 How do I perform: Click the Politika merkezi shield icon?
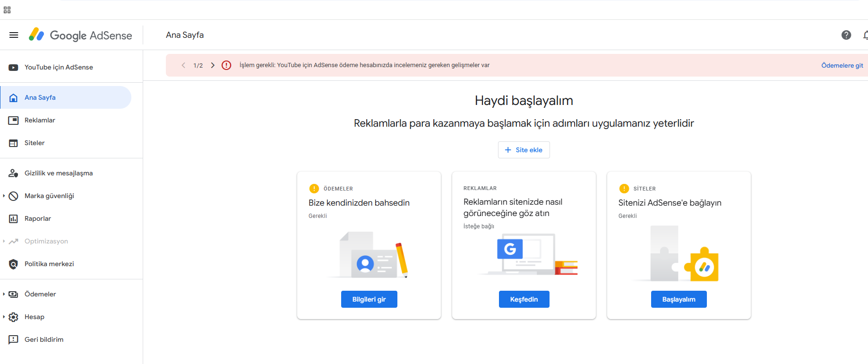click(13, 264)
